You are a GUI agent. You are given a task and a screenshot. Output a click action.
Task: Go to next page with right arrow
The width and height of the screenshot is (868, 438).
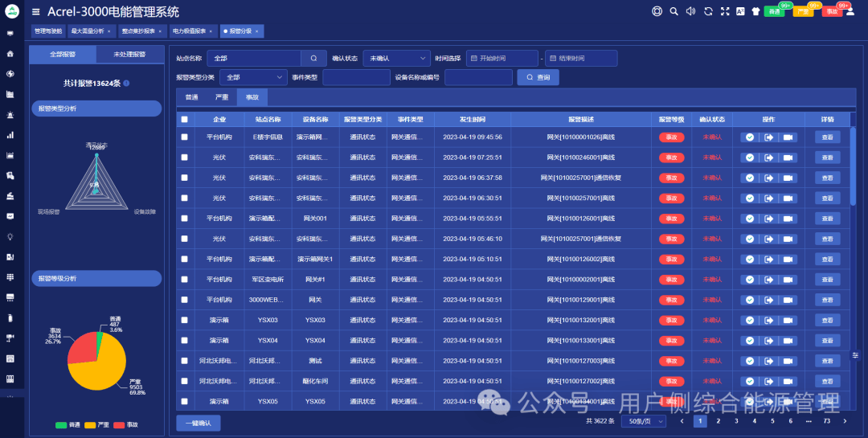tap(845, 421)
